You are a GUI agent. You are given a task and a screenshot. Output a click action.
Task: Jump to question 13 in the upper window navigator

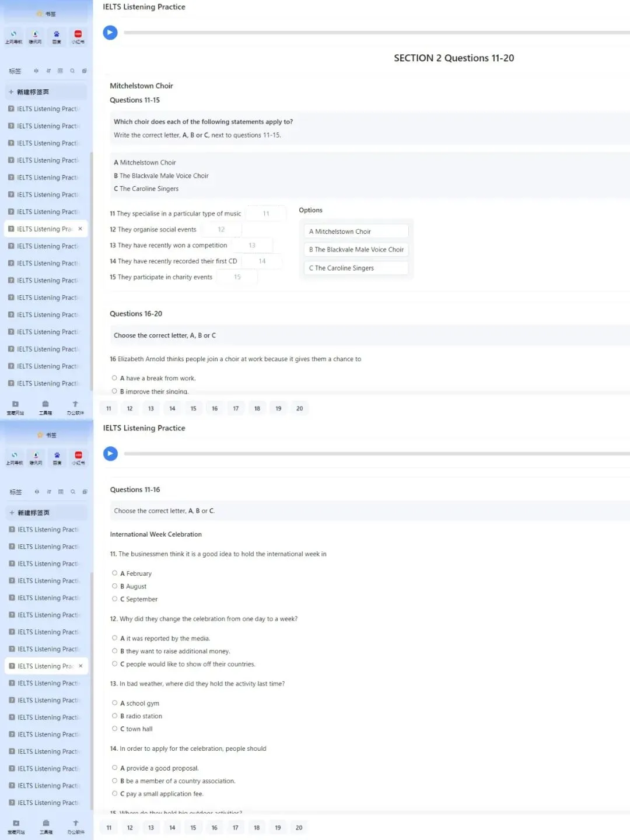point(151,408)
